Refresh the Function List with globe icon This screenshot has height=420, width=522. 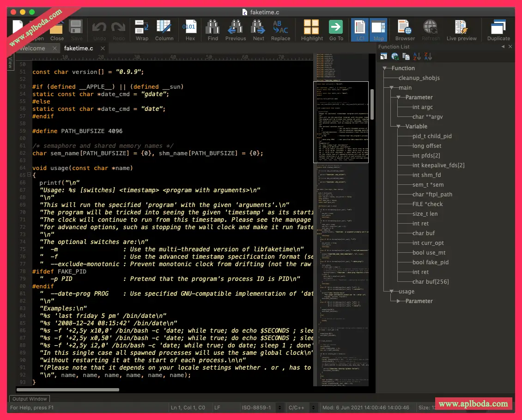(x=395, y=57)
